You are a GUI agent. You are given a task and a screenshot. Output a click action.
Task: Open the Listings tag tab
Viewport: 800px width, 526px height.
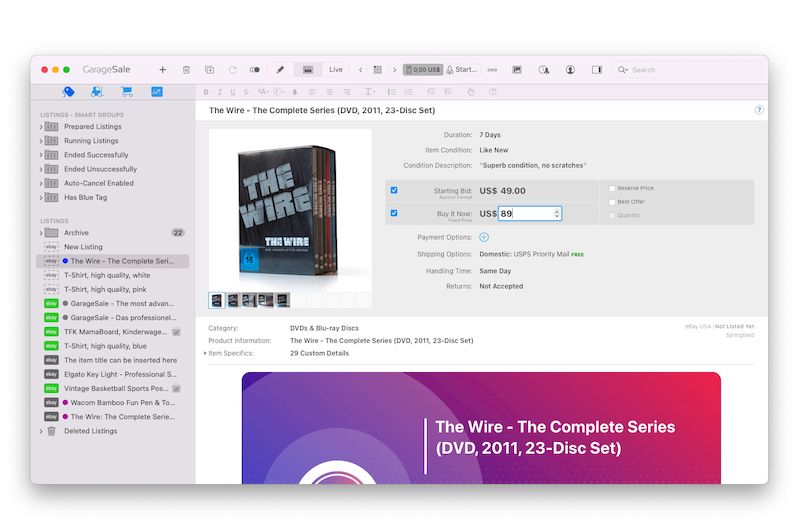pyautogui.click(x=68, y=92)
